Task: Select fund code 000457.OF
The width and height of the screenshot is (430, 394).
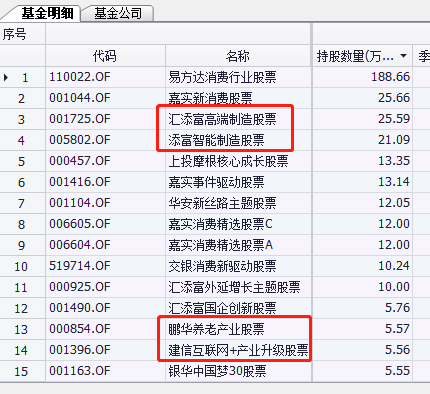Action: pos(80,161)
